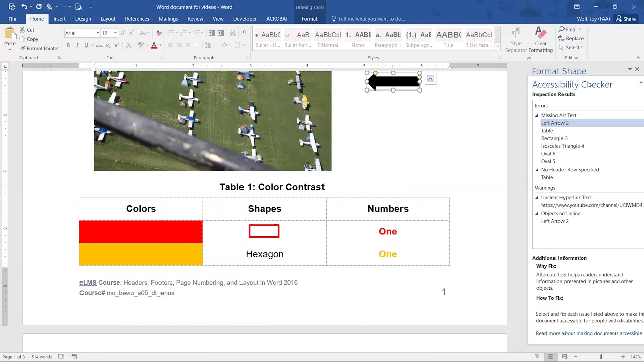Open Print Preview from Quick Access toolbar

point(78,7)
